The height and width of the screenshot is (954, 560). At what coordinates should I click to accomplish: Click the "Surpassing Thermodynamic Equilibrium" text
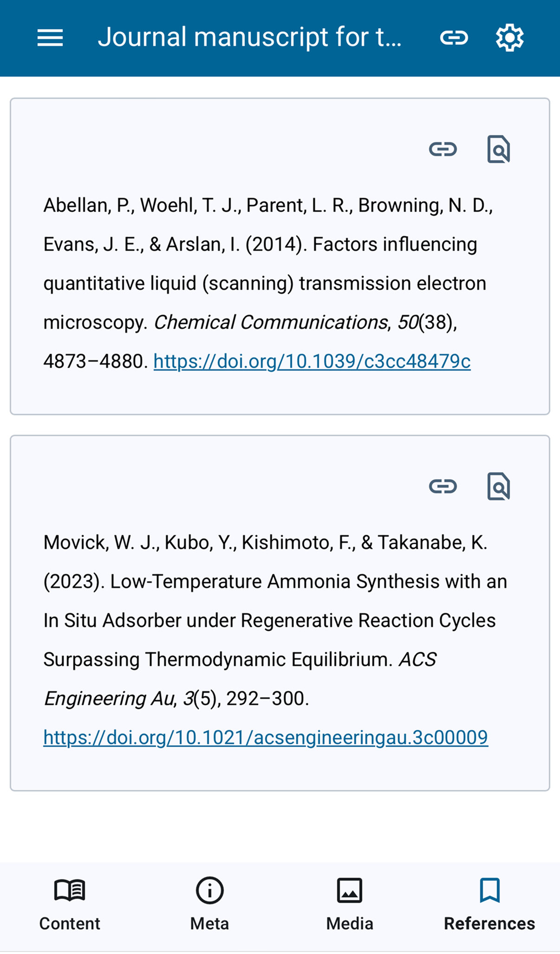(218, 660)
